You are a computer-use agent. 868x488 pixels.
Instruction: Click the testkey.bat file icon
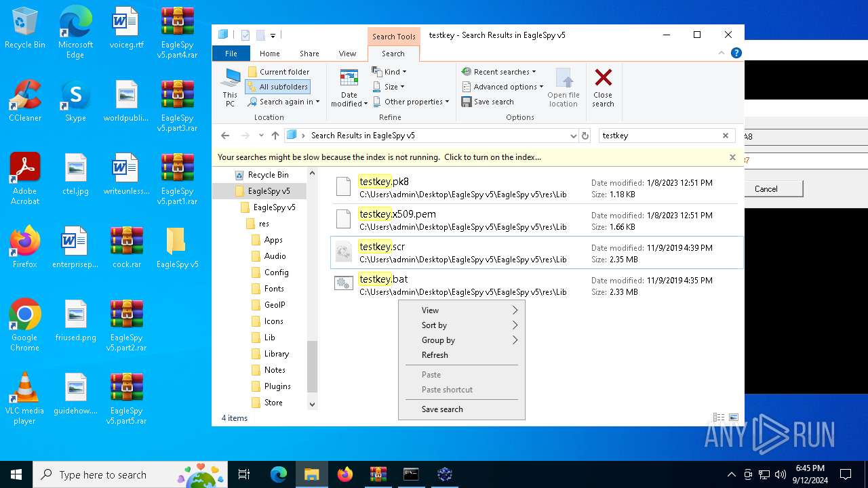pyautogui.click(x=344, y=284)
